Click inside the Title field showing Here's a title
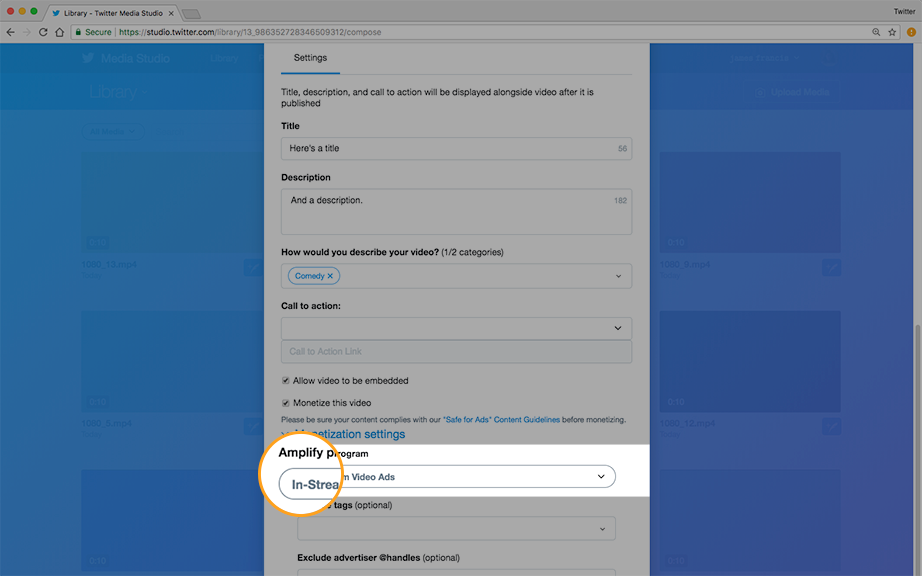 click(x=455, y=147)
